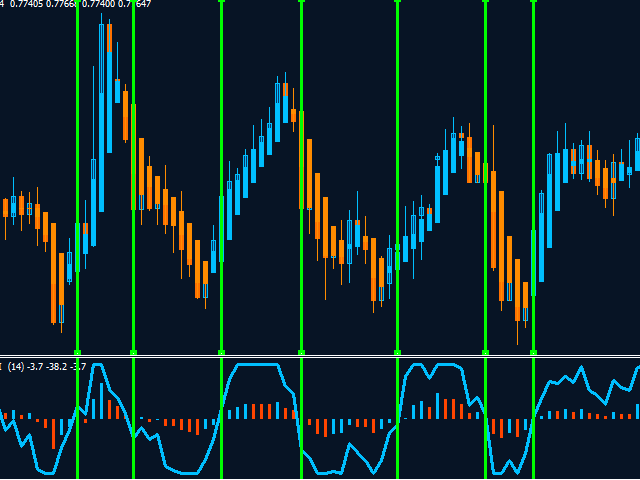The image size is (640, 480).
Task: Select the fourth green vertical line from left
Action: pos(302,240)
